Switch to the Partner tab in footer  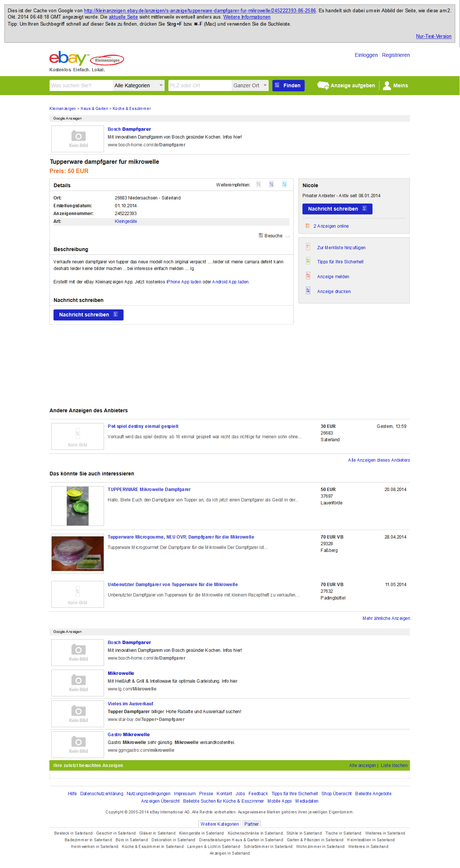tap(252, 824)
